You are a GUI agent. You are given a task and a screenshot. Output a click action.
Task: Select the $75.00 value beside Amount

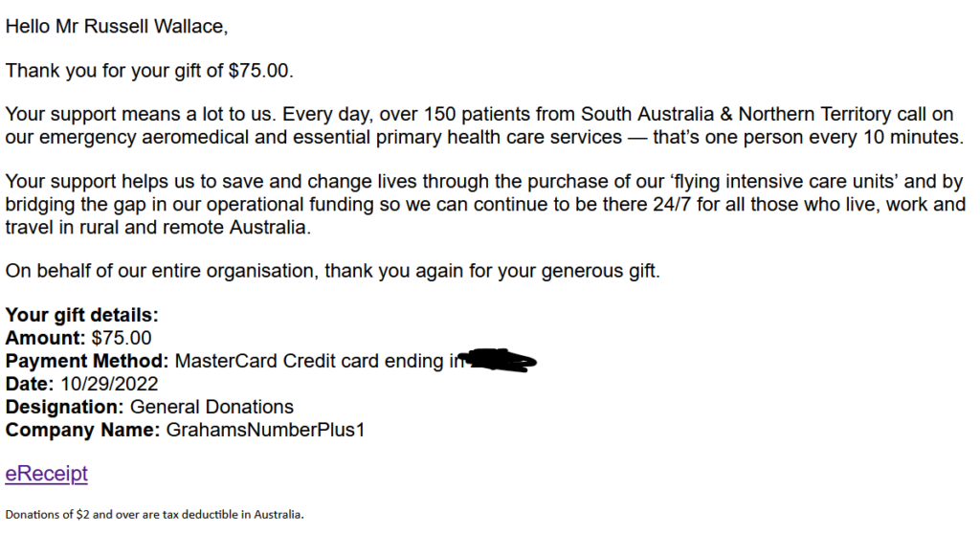(122, 338)
